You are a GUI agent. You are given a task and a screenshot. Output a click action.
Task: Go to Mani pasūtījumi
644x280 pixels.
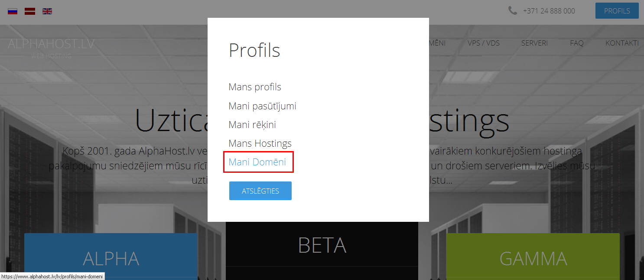click(x=262, y=106)
